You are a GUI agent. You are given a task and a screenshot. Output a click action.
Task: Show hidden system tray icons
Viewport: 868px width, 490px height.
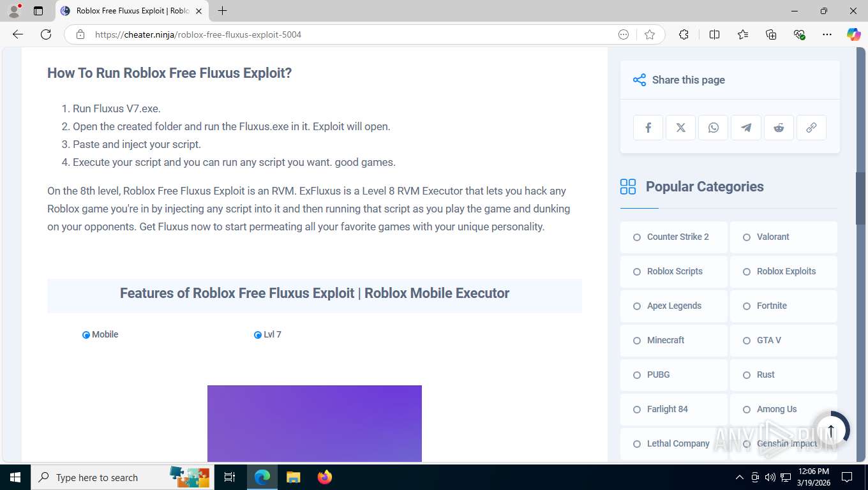[x=740, y=477]
